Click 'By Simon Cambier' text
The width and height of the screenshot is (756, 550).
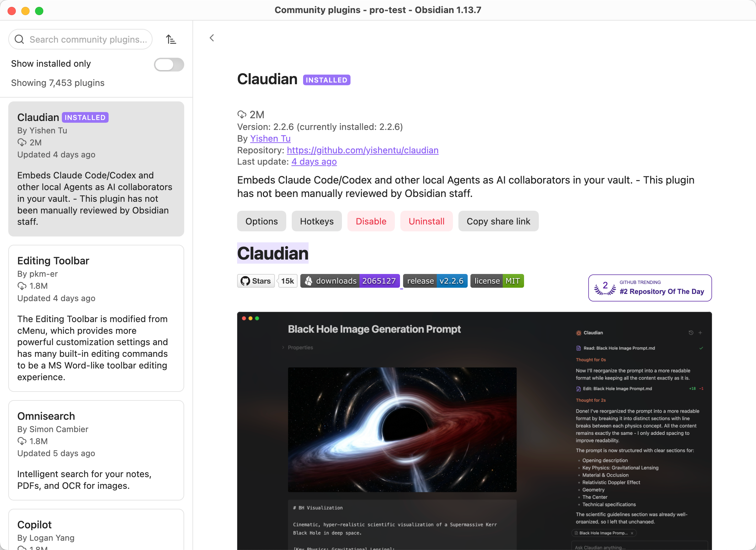coord(53,429)
